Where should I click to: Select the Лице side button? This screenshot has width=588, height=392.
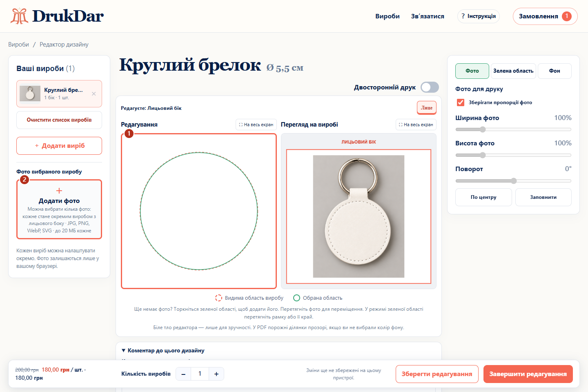coord(427,108)
